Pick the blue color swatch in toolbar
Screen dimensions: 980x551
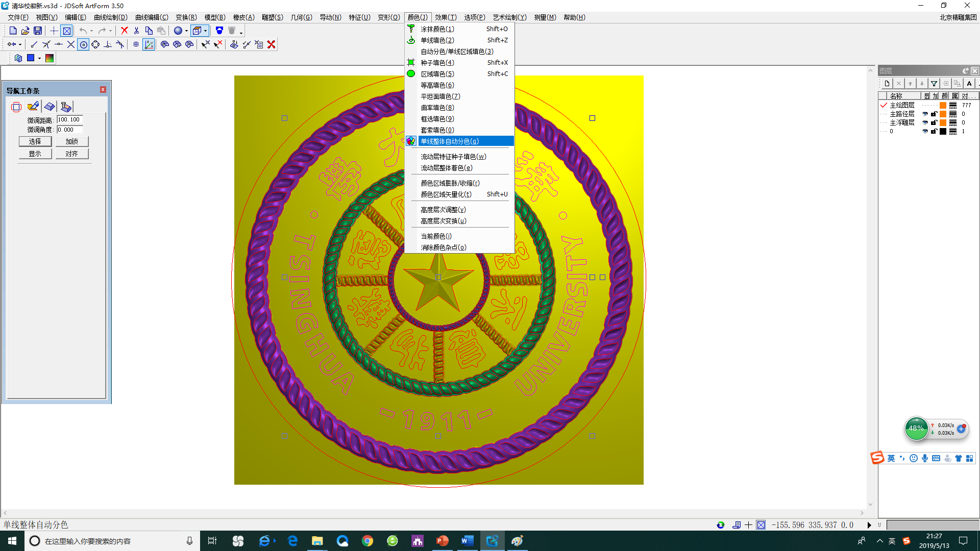(31, 58)
